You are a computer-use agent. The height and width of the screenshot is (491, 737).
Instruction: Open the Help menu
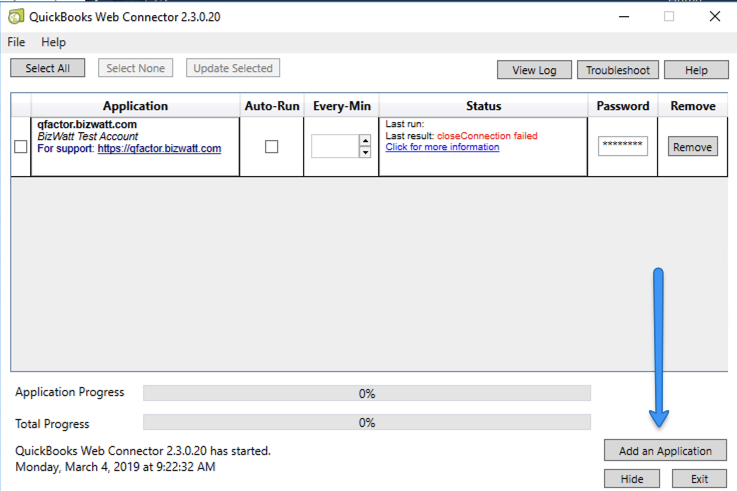54,42
